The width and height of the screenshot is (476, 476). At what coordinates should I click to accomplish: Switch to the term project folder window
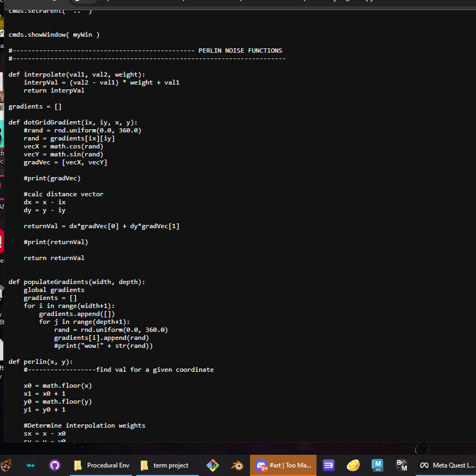[x=165, y=465]
